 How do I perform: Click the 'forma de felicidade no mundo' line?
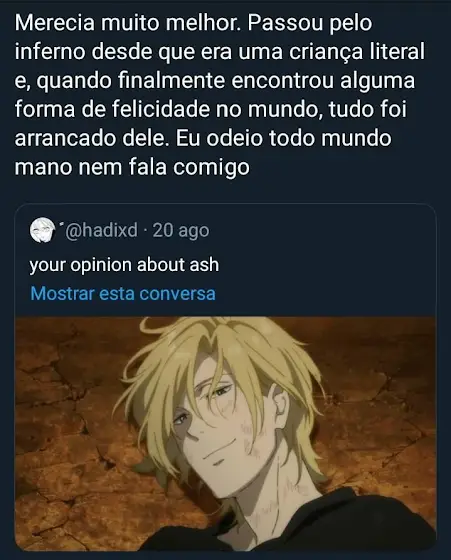[166, 109]
